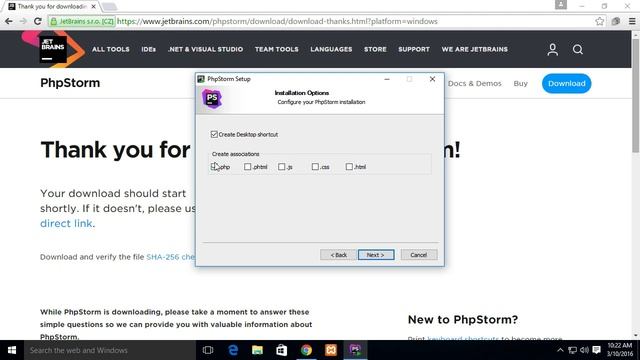640x360 pixels.
Task: Click the JetBrains logo
Action: [53, 49]
